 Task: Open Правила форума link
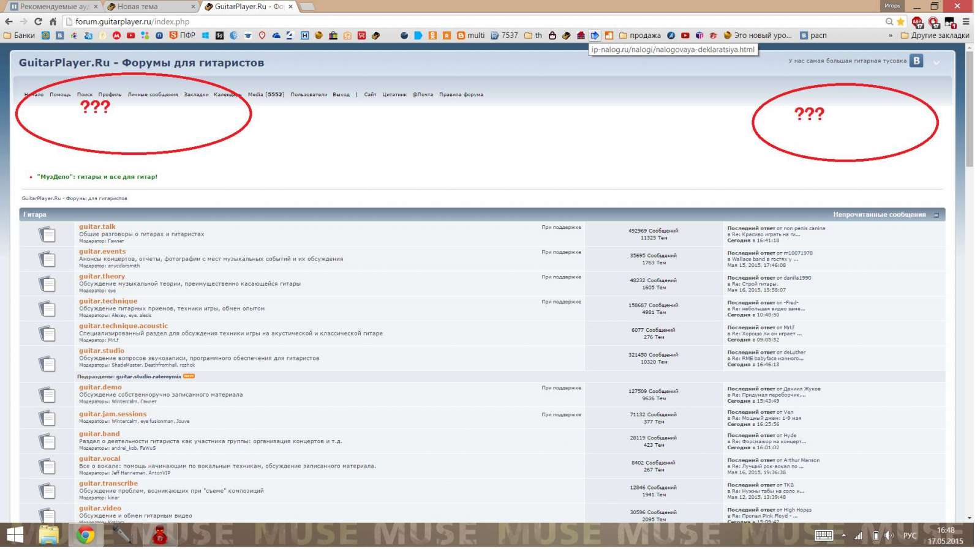tap(461, 95)
